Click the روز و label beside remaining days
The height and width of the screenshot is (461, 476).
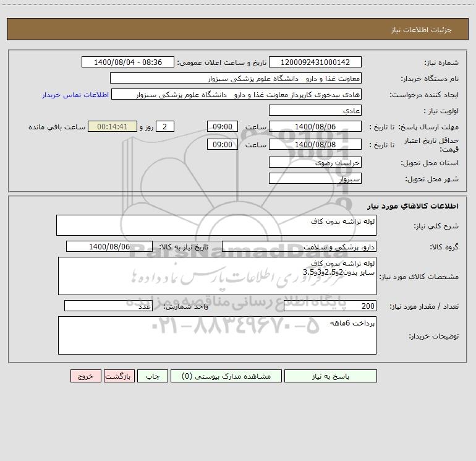(x=147, y=127)
